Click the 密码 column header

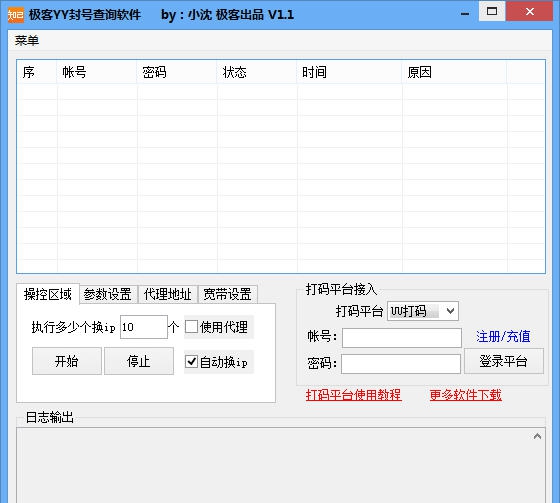tap(177, 72)
